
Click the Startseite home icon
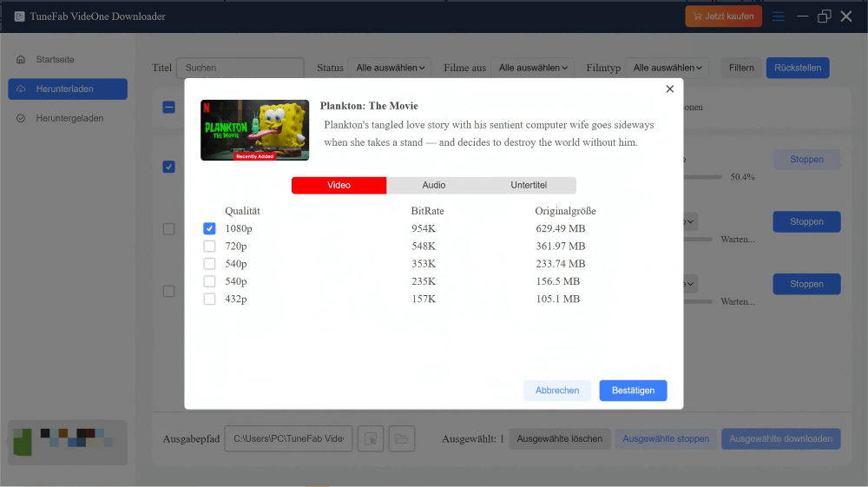(21, 59)
